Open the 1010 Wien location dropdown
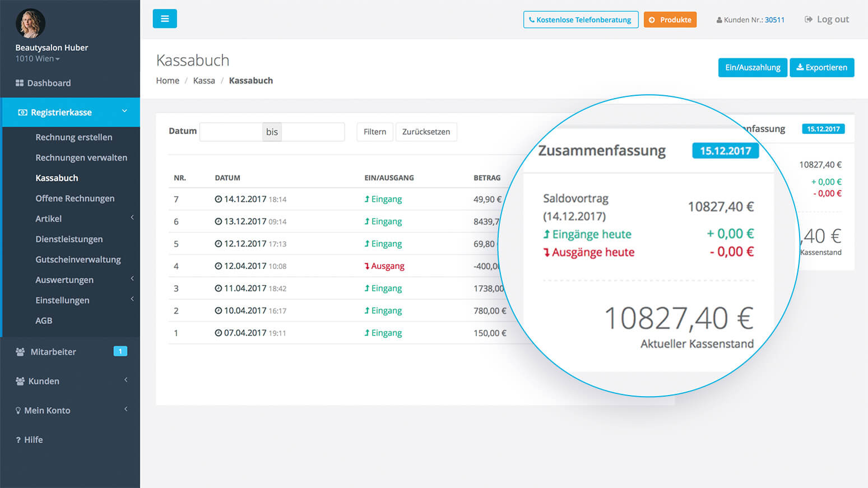This screenshot has width=868, height=488. click(37, 58)
